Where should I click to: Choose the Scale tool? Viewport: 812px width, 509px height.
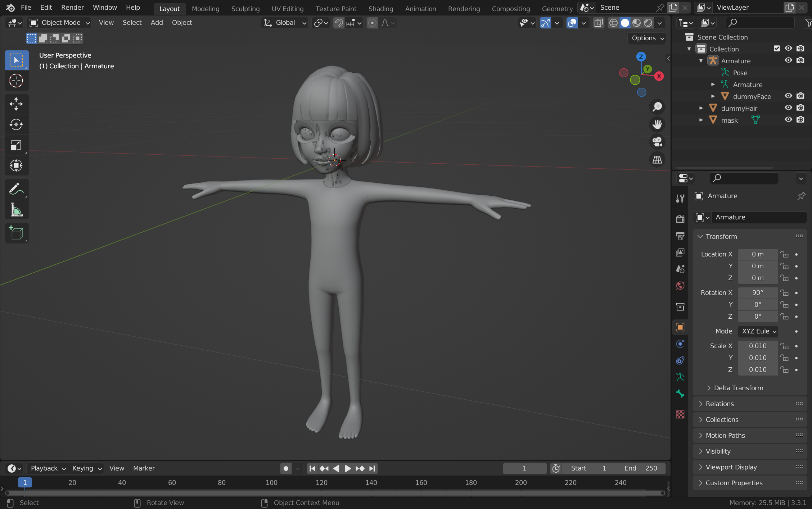coord(16,145)
